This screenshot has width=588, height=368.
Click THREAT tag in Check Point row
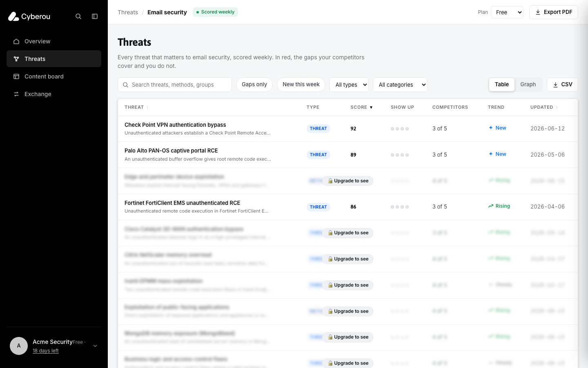point(318,128)
